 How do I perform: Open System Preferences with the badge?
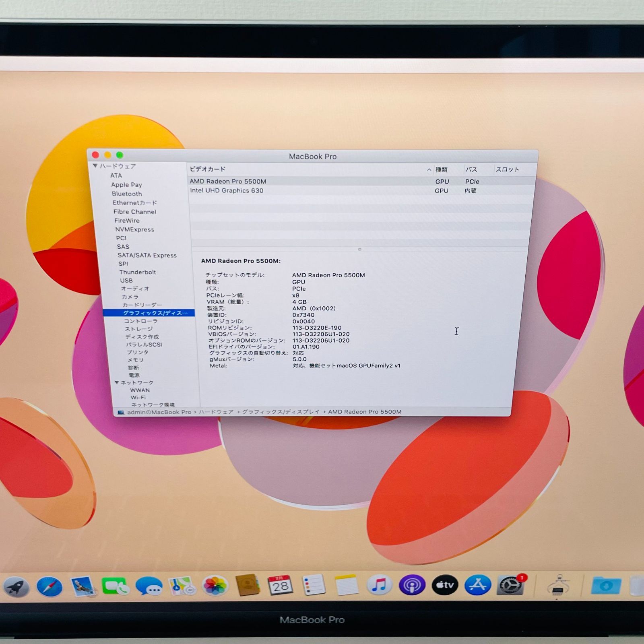pos(511,585)
